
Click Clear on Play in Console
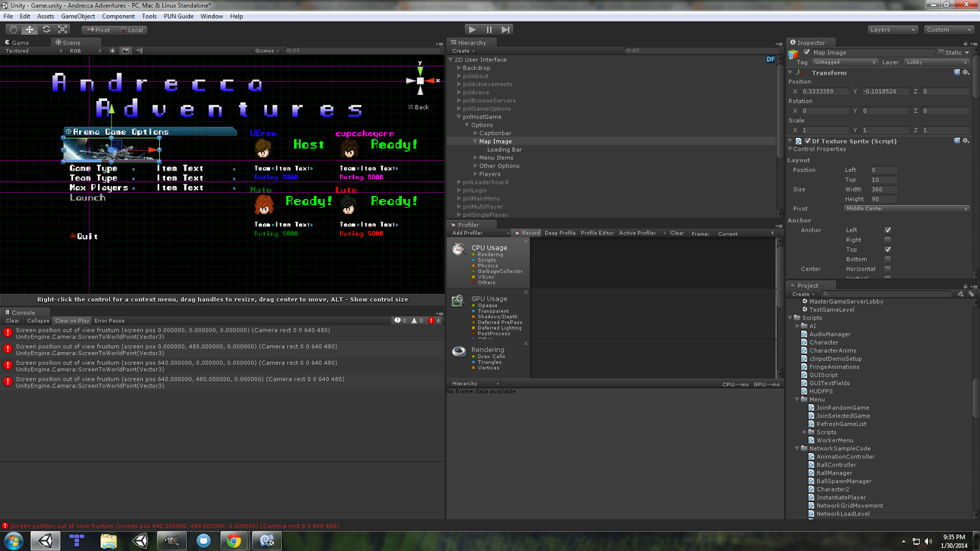(x=72, y=321)
